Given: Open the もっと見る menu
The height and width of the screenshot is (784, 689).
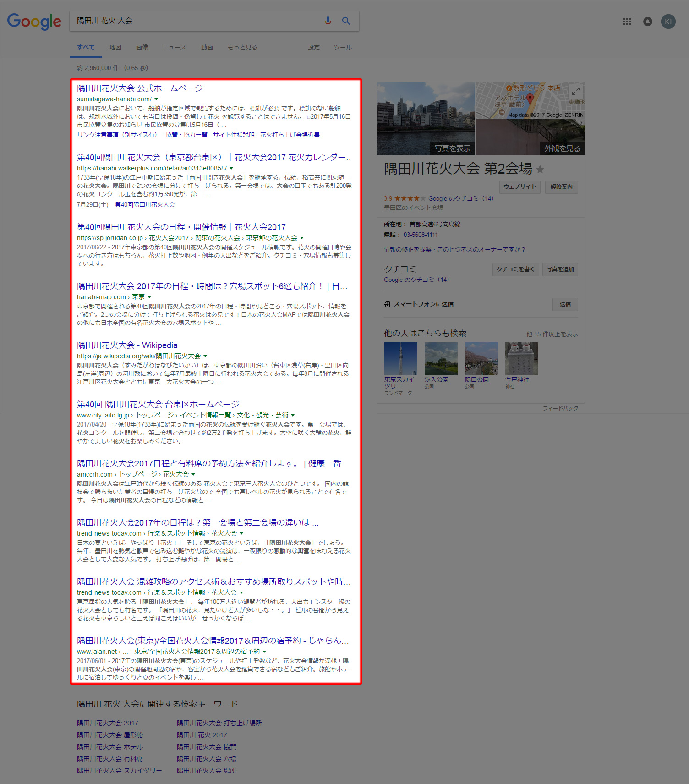Looking at the screenshot, I should point(242,47).
